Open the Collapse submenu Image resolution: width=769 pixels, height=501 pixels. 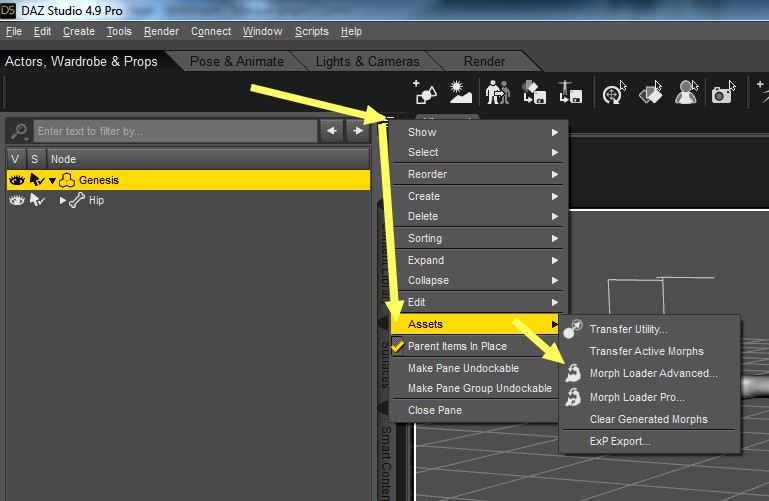coord(479,280)
